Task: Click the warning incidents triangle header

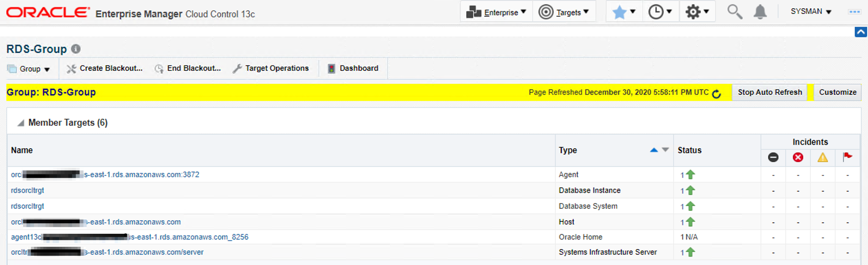Action: tap(823, 158)
